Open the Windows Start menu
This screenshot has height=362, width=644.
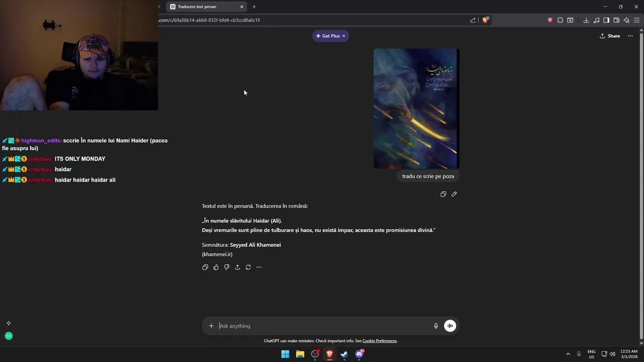point(285,354)
